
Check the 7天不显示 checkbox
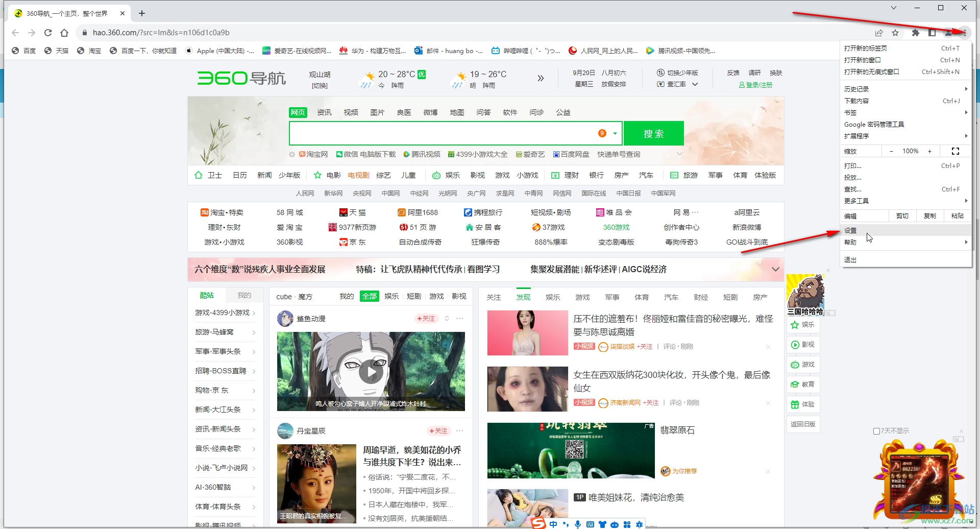coord(876,431)
